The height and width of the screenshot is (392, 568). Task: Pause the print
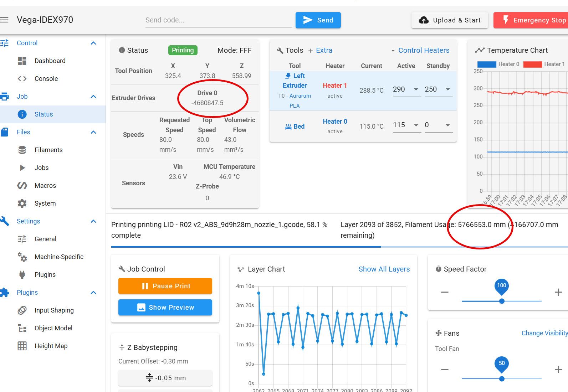click(x=165, y=286)
